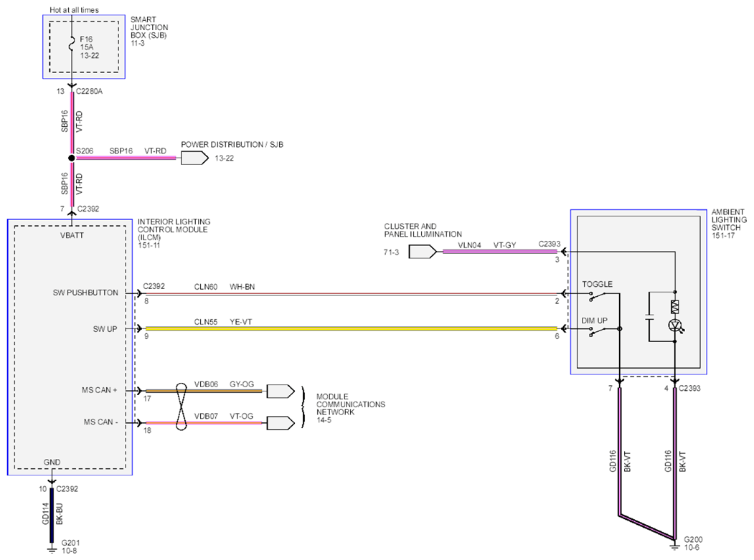Click the Power Distribution / SJB reference arrow

[x=194, y=158]
